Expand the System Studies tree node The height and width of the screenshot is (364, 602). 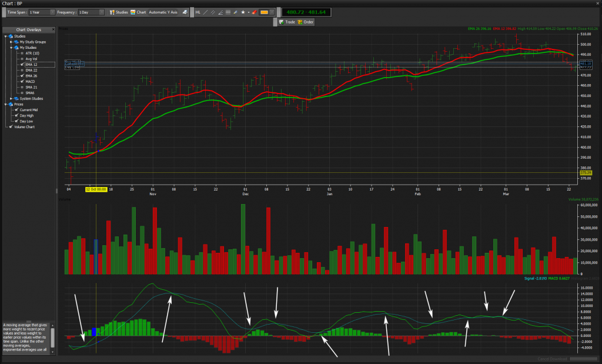point(11,98)
